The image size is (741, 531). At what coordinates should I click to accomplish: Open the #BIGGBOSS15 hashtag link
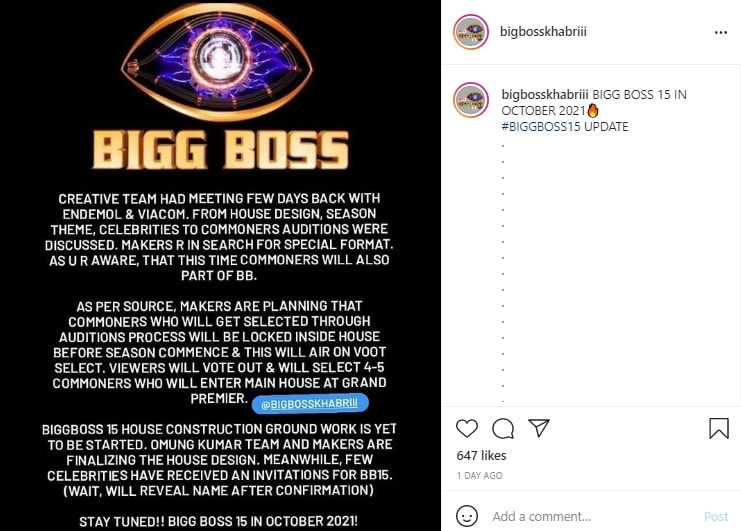coord(541,127)
